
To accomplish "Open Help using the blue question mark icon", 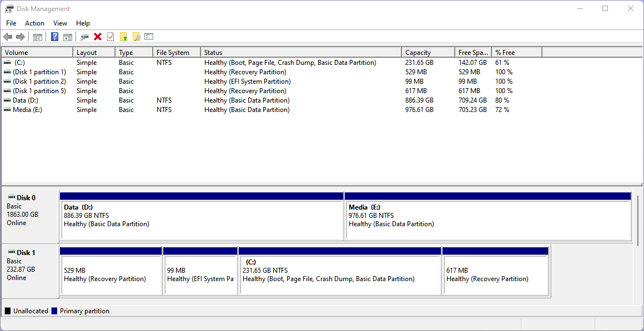I will [x=54, y=37].
